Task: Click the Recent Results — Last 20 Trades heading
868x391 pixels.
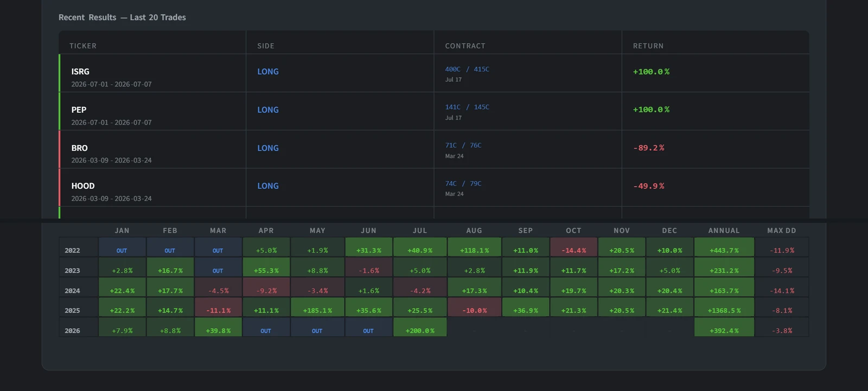Action: (x=122, y=17)
